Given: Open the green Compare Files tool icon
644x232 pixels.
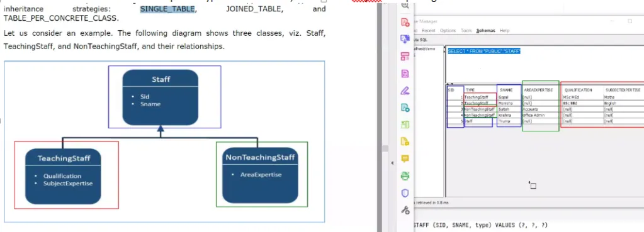Looking at the screenshot, I should [405, 124].
